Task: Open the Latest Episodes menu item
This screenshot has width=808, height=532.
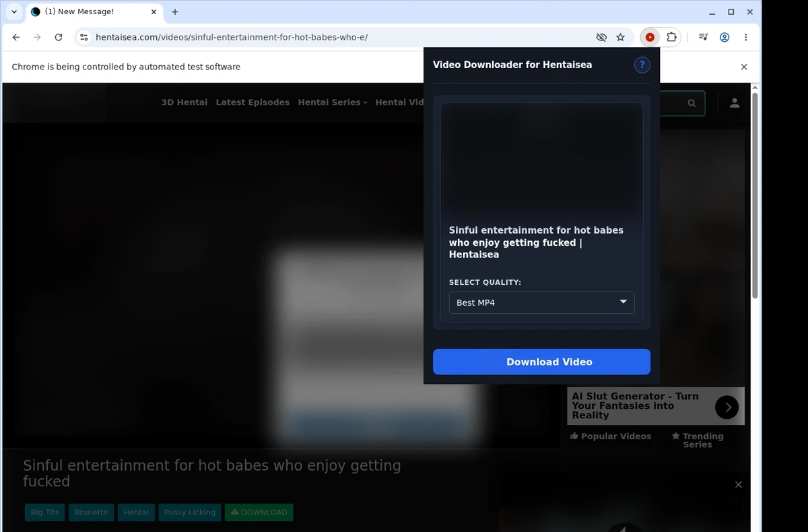Action: pyautogui.click(x=252, y=102)
